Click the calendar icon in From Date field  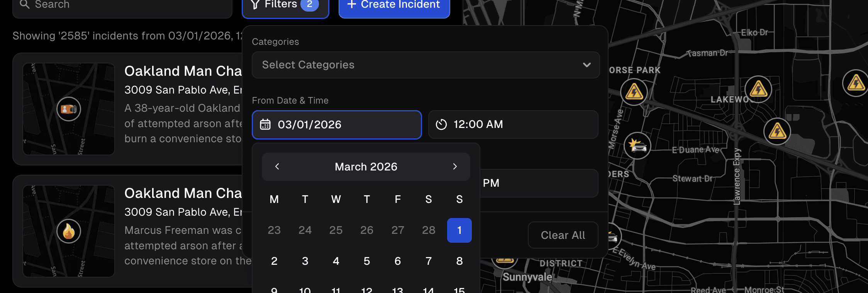(x=265, y=124)
